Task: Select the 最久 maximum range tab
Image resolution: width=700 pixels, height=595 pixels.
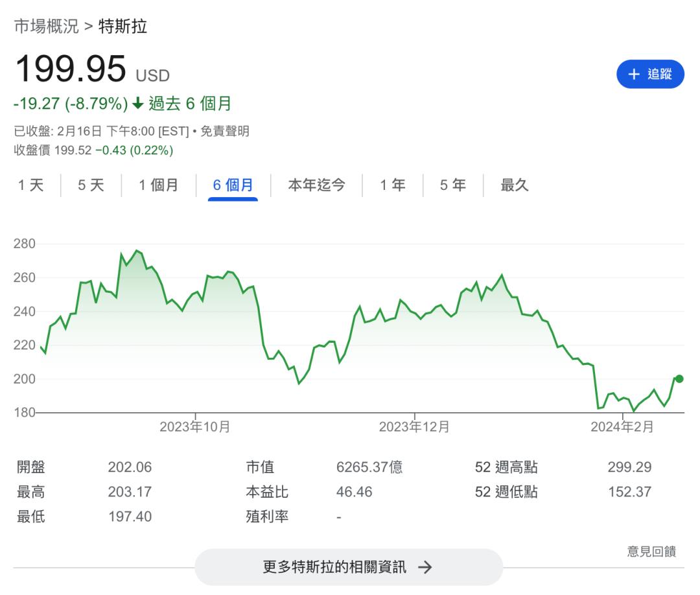Action: coord(515,185)
